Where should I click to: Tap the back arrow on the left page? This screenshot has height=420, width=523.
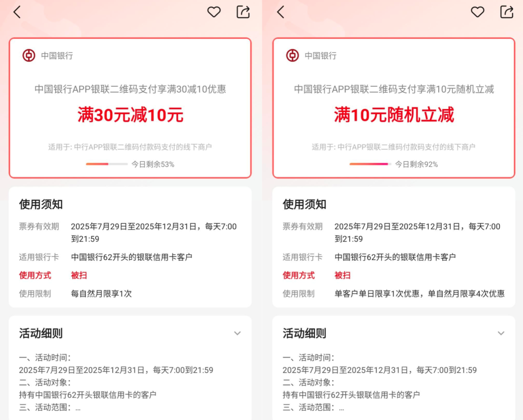pos(17,12)
